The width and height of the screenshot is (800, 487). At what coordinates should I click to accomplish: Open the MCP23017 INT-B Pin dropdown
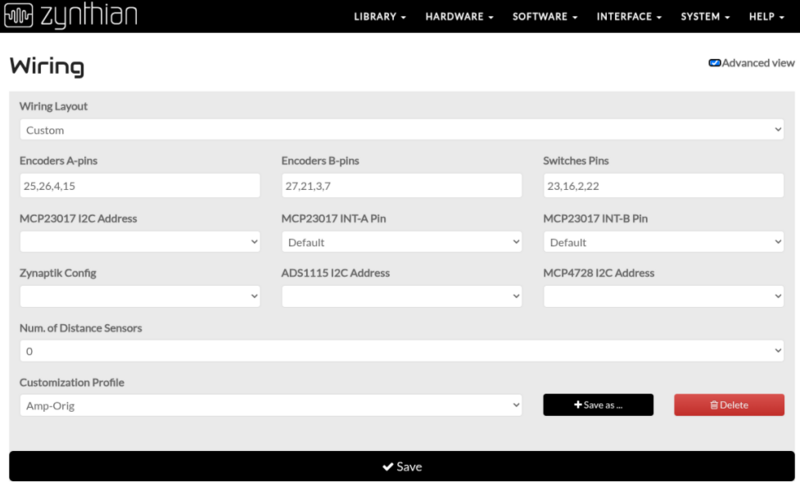click(x=663, y=242)
